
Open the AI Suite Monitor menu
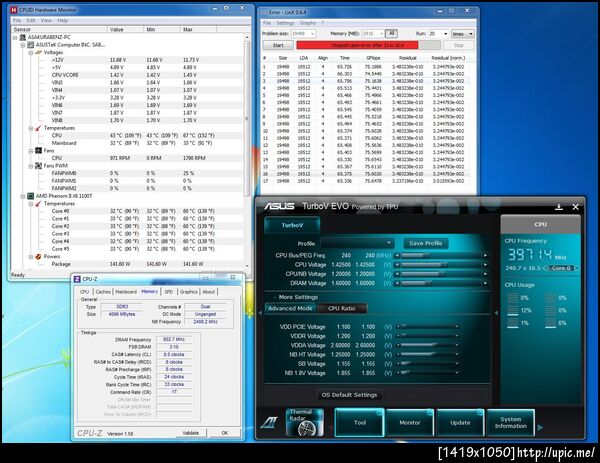pos(410,422)
